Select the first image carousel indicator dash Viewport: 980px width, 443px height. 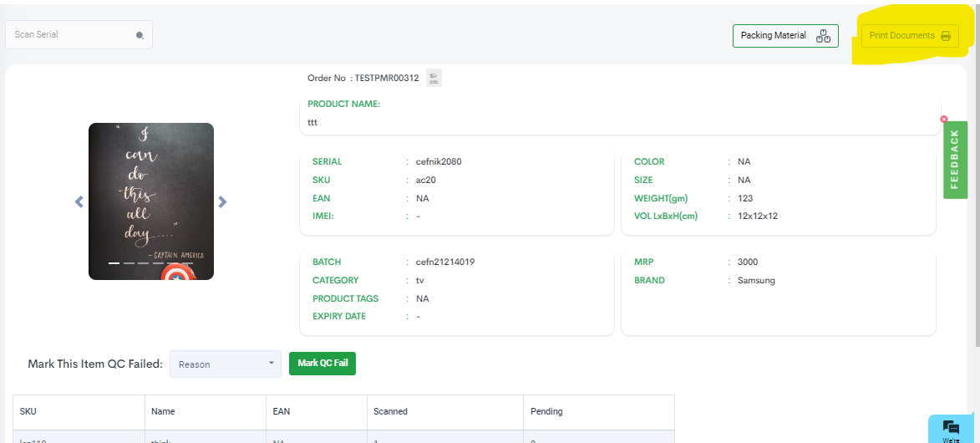coord(114,263)
